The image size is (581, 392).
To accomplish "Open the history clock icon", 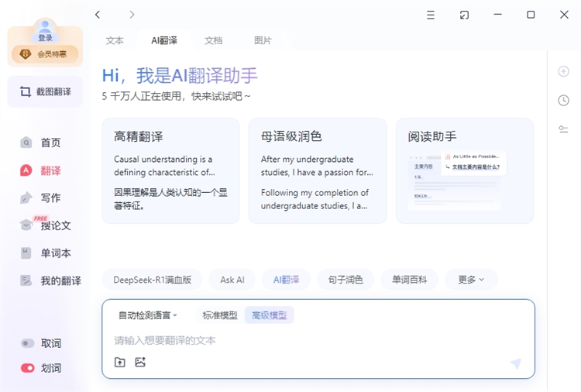I will coord(564,100).
